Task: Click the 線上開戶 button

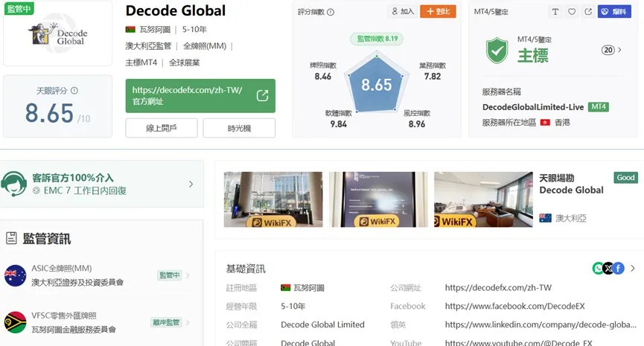Action: pos(162,128)
